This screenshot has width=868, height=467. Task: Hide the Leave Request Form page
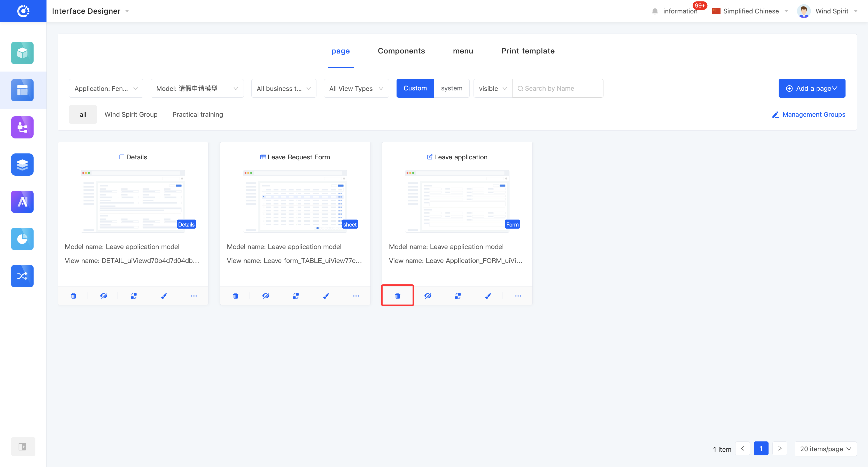[x=266, y=296]
